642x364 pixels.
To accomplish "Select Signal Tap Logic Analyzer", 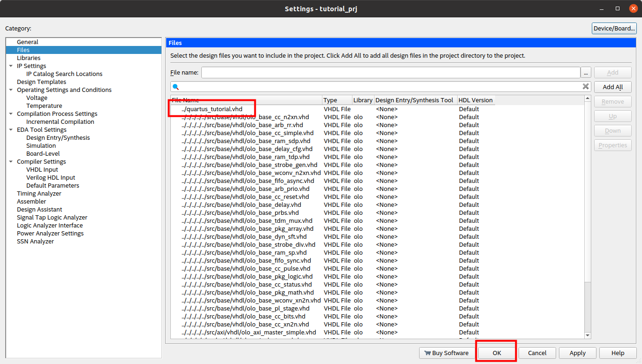I will click(x=52, y=217).
